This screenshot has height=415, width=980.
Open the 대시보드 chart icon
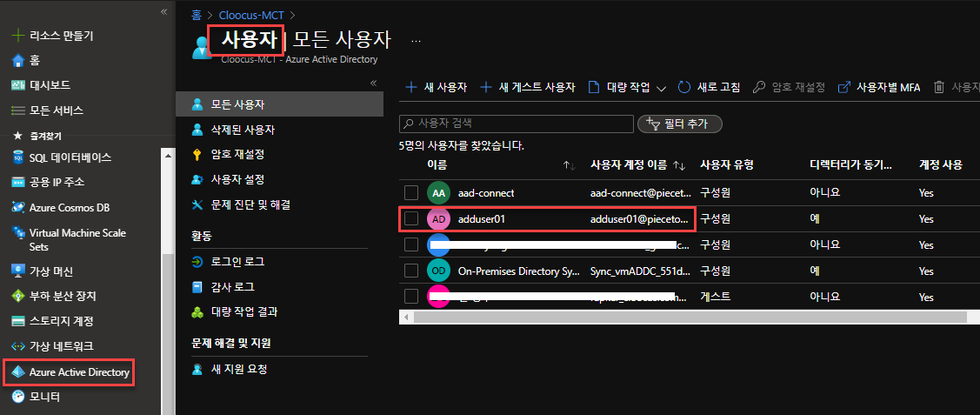(18, 85)
